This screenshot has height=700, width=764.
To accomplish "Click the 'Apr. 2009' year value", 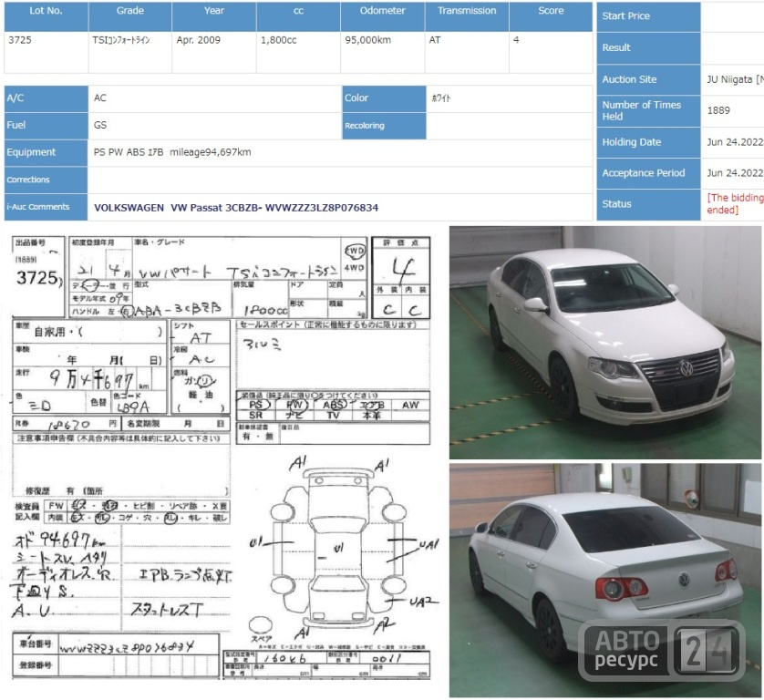I will [199, 40].
